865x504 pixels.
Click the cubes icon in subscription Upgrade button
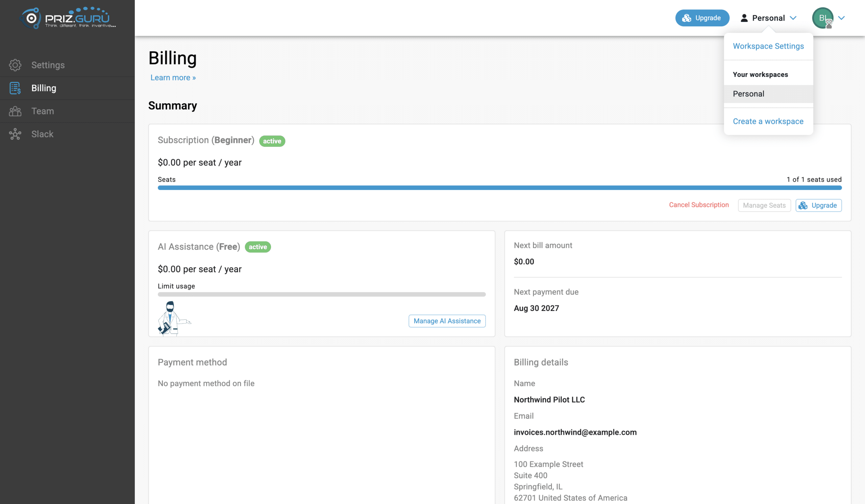[x=802, y=205]
